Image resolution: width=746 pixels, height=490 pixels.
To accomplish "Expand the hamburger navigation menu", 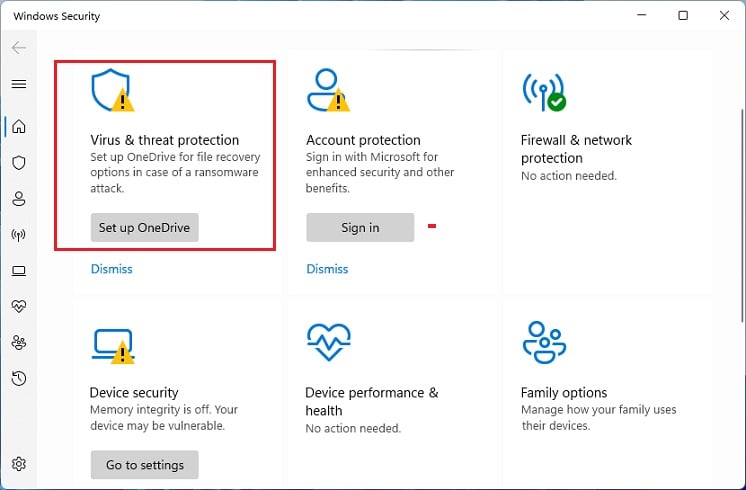I will pos(18,84).
